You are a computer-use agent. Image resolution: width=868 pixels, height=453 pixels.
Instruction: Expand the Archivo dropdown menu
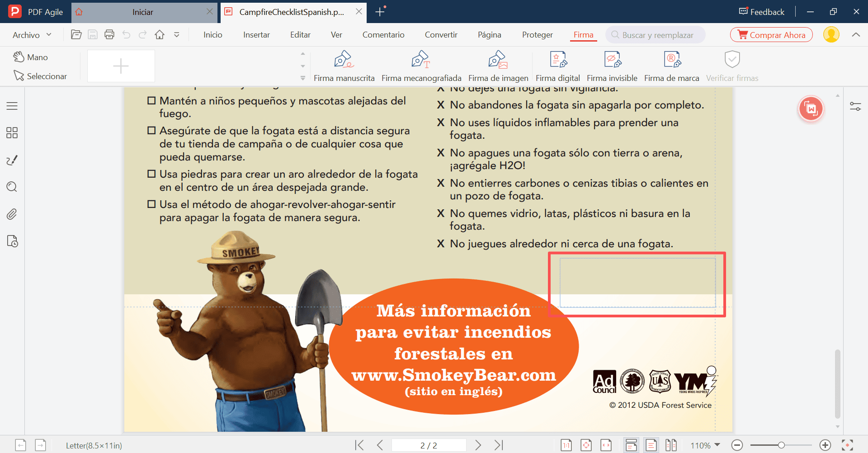31,34
